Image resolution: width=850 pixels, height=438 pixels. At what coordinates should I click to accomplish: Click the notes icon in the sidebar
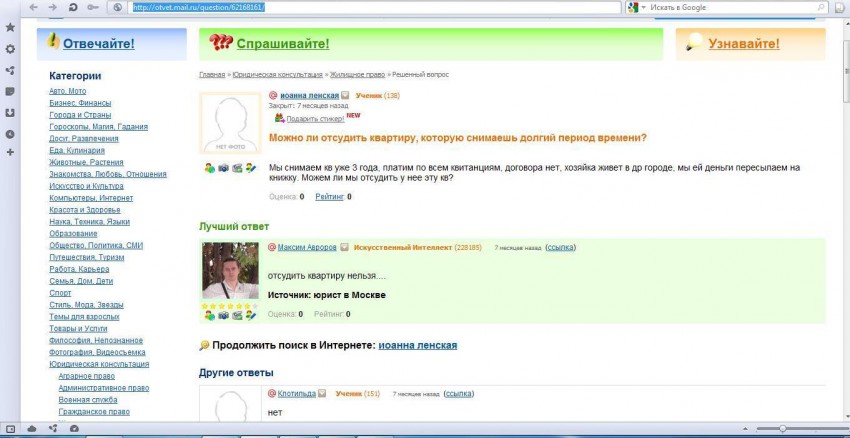(10, 91)
